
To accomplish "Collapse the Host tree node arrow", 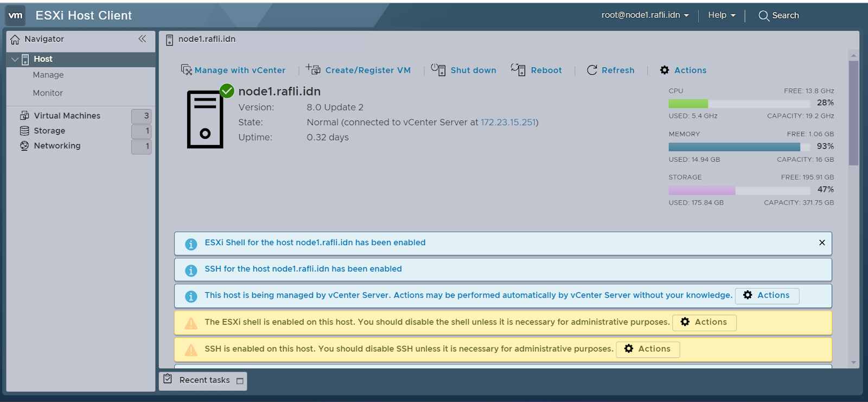I will pyautogui.click(x=15, y=60).
